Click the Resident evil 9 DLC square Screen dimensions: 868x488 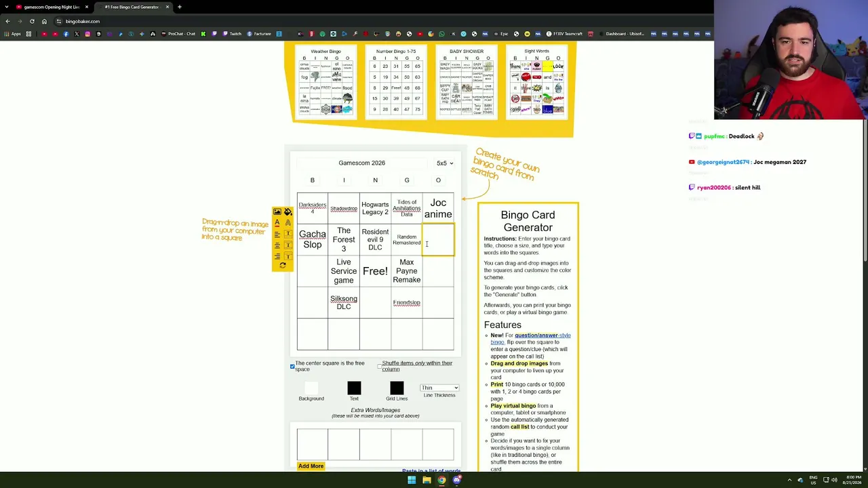(x=375, y=240)
